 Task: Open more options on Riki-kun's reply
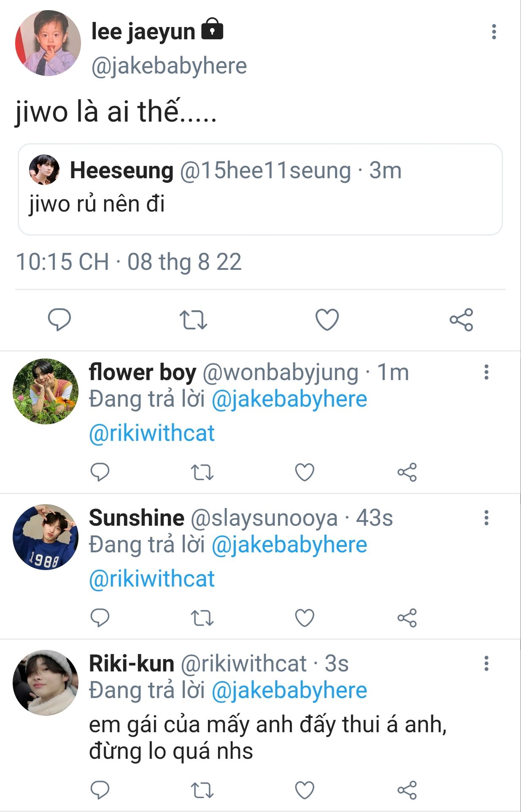(486, 664)
